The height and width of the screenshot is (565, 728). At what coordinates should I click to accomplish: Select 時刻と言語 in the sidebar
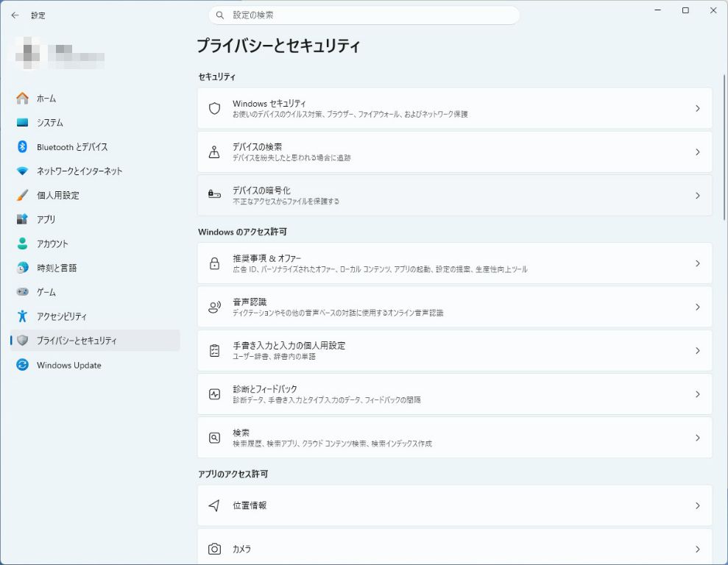tap(95, 268)
